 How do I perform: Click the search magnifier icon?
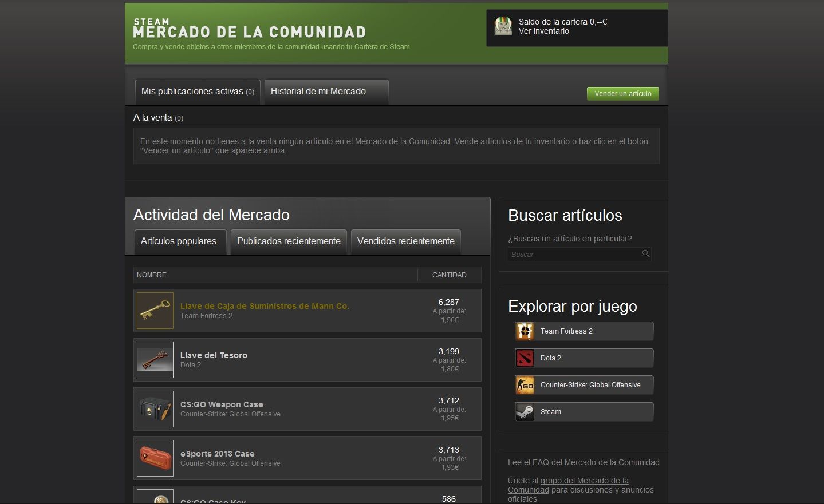(x=645, y=253)
